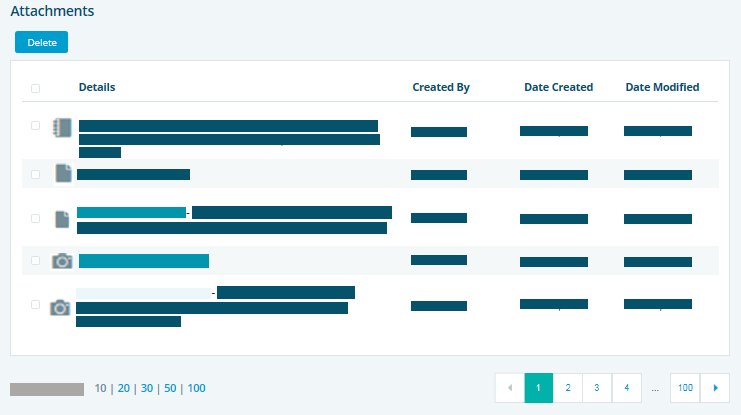741x415 pixels.
Task: Open the teal link in first camera row
Action: [x=144, y=261]
